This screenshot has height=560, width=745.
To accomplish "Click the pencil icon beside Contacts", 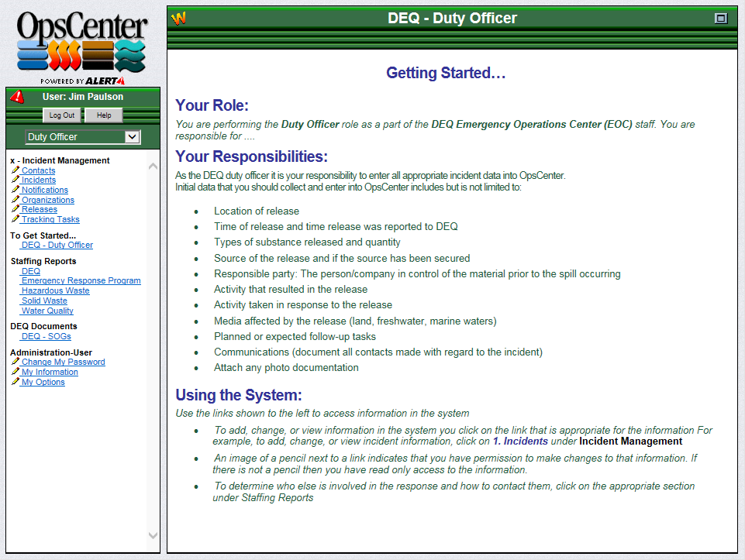I will point(16,170).
